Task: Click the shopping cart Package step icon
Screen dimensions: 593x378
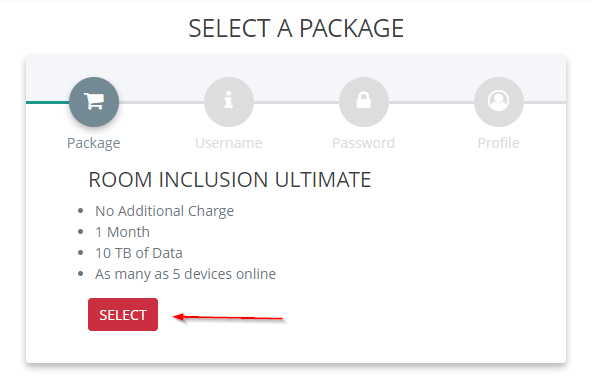Action: click(94, 102)
